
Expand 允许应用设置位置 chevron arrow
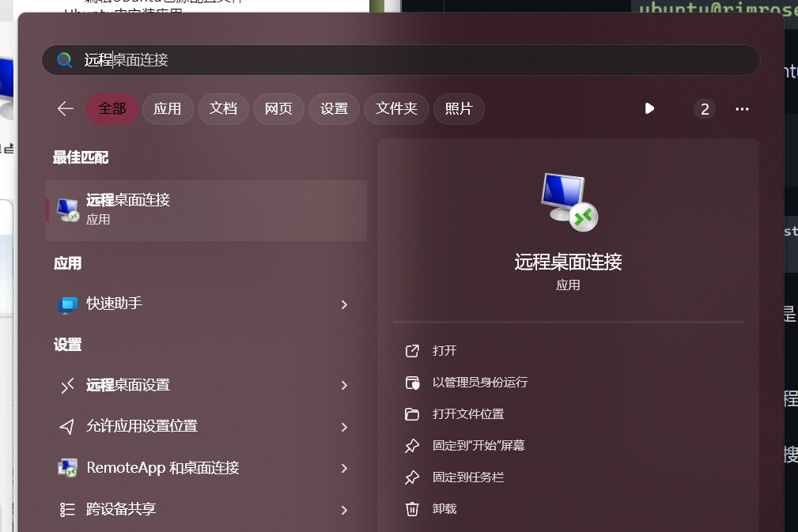[x=344, y=427]
